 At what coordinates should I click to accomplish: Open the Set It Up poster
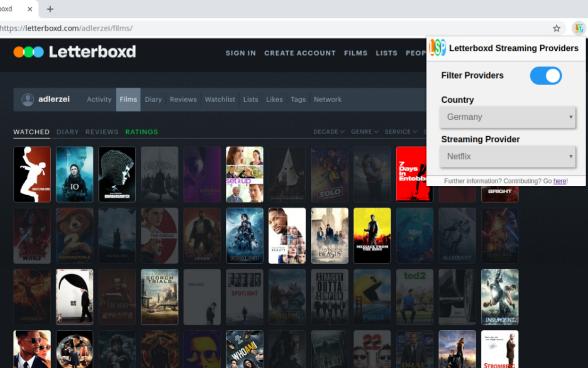[x=245, y=174]
